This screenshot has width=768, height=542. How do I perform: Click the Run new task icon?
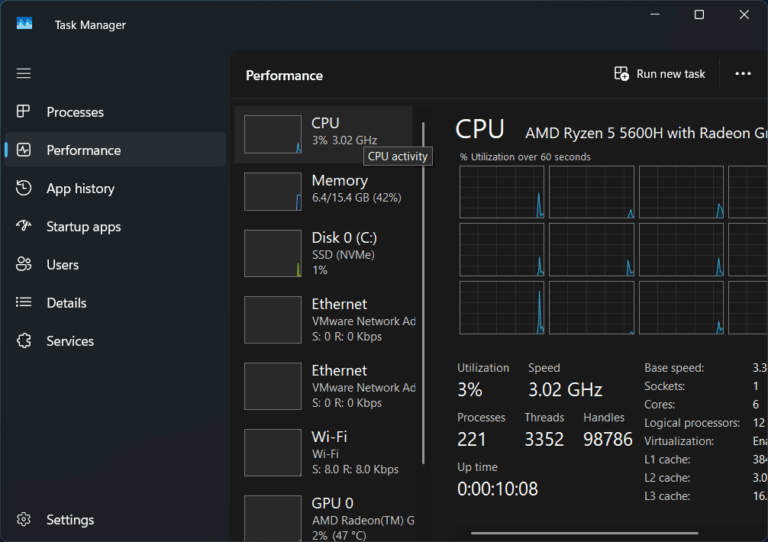[x=622, y=74]
